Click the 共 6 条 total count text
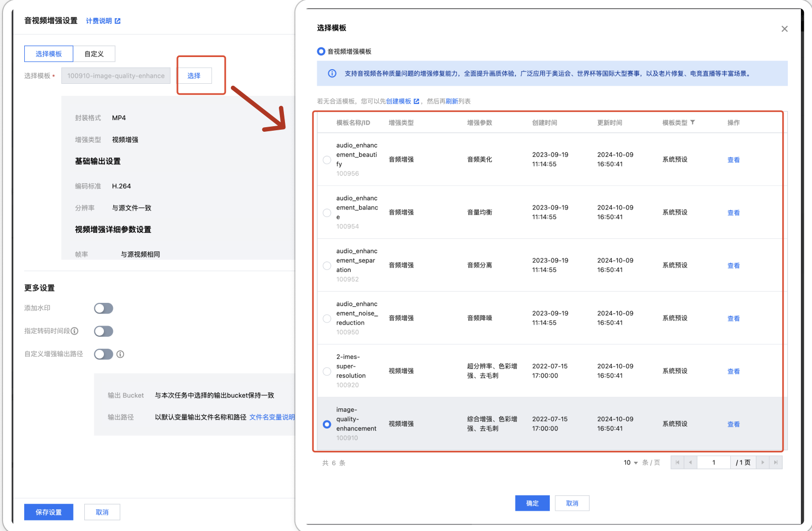812x531 pixels. [x=334, y=463]
